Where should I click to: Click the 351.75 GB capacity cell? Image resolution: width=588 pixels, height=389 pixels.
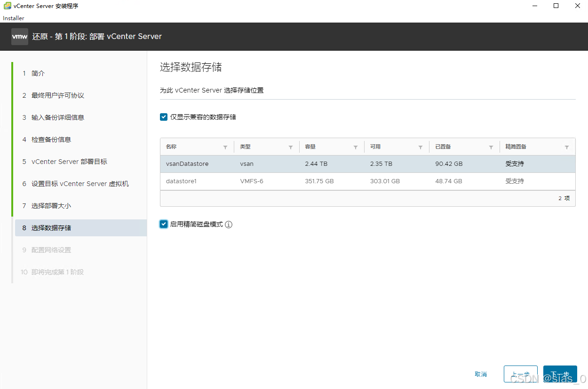[x=319, y=181]
